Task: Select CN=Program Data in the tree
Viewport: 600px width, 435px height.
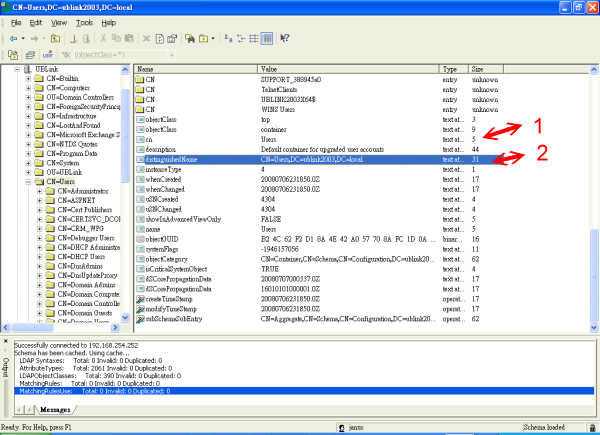Action: (x=72, y=153)
